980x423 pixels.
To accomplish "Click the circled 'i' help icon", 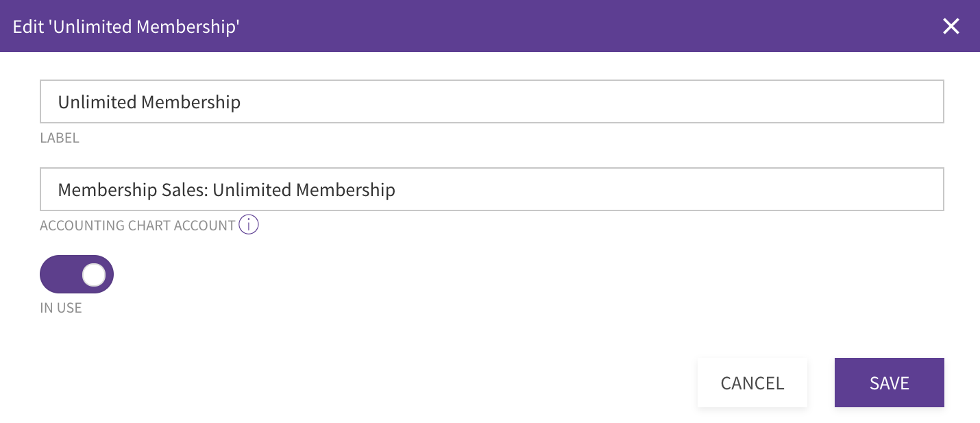I will [x=249, y=225].
